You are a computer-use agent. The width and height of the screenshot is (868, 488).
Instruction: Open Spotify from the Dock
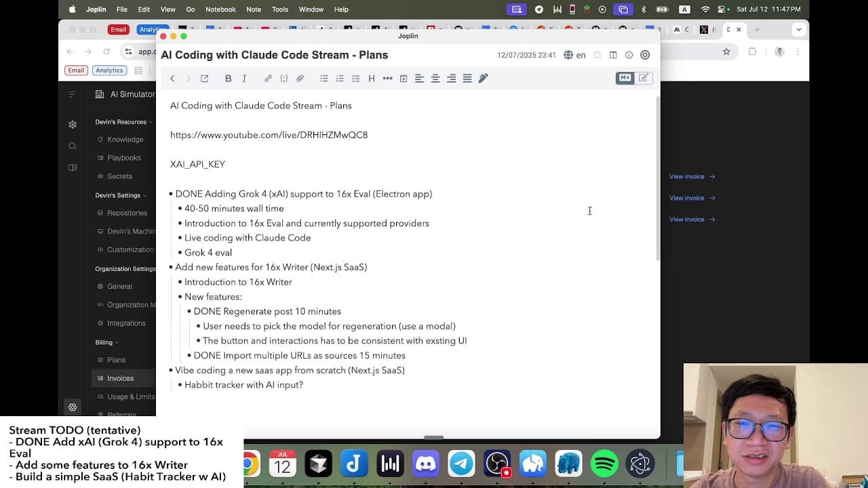pos(604,464)
